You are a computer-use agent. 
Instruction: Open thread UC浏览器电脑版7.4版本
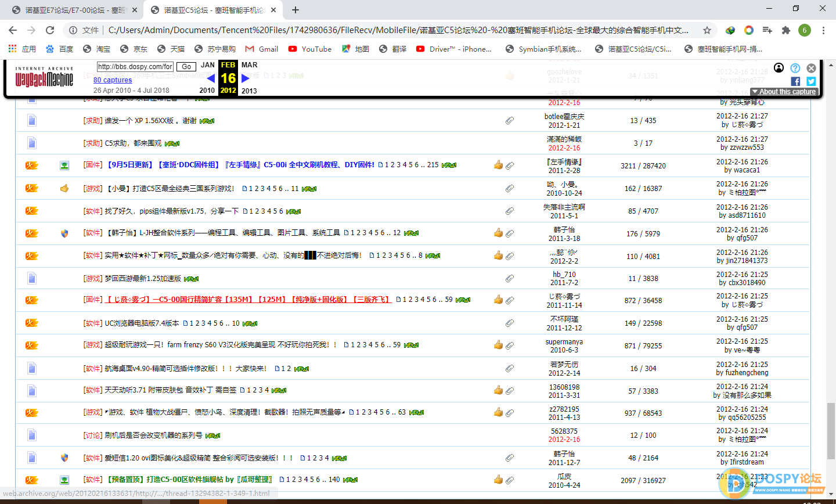pyautogui.click(x=142, y=323)
